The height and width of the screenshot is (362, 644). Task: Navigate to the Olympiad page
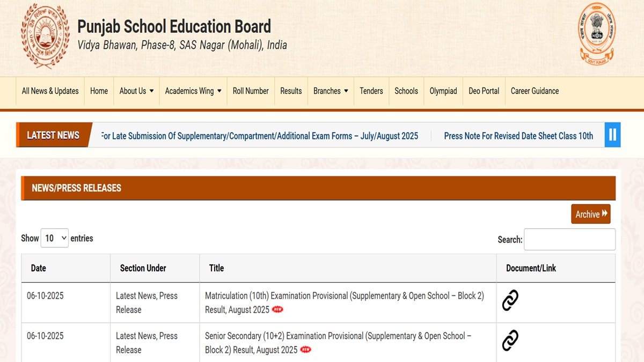click(x=443, y=91)
